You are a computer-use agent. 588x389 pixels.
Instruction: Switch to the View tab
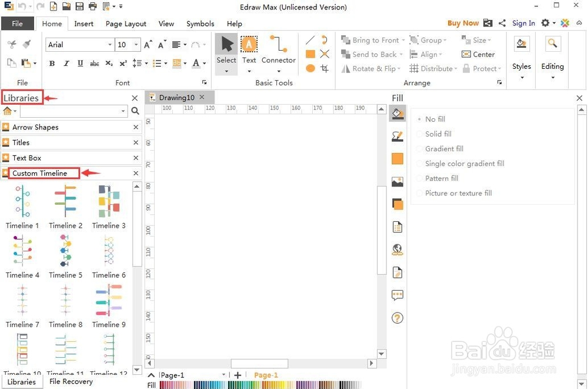coord(166,24)
